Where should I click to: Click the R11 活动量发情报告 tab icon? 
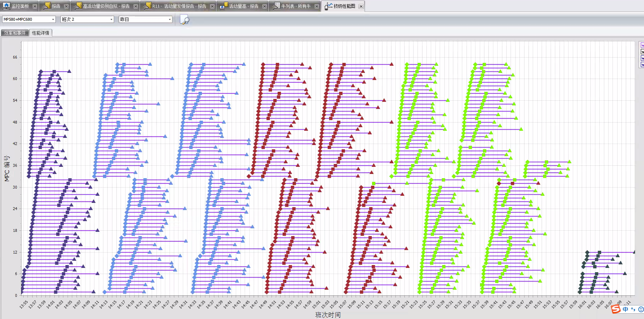point(148,6)
